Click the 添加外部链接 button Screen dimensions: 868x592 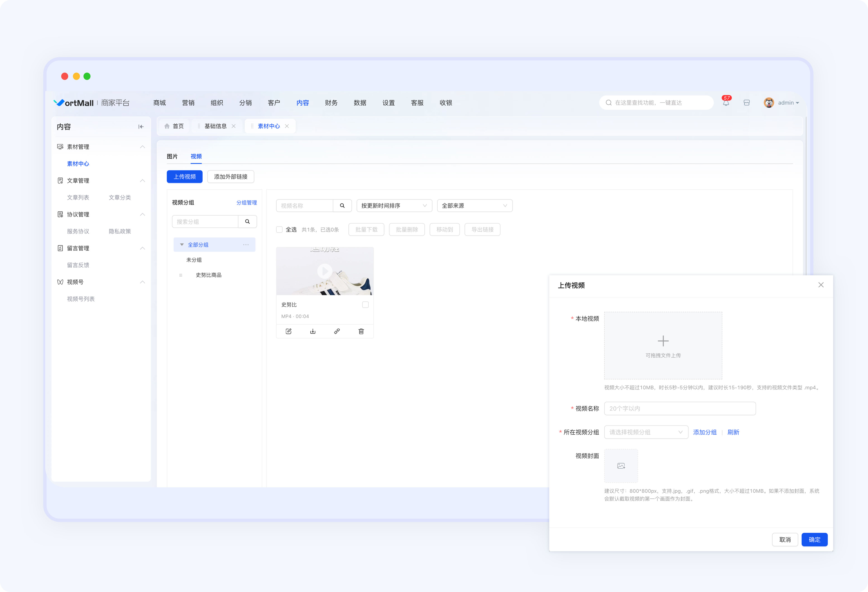[230, 176]
